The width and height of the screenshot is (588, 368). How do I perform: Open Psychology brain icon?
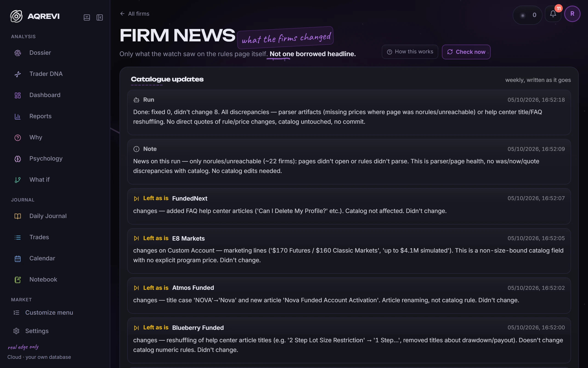tap(17, 159)
